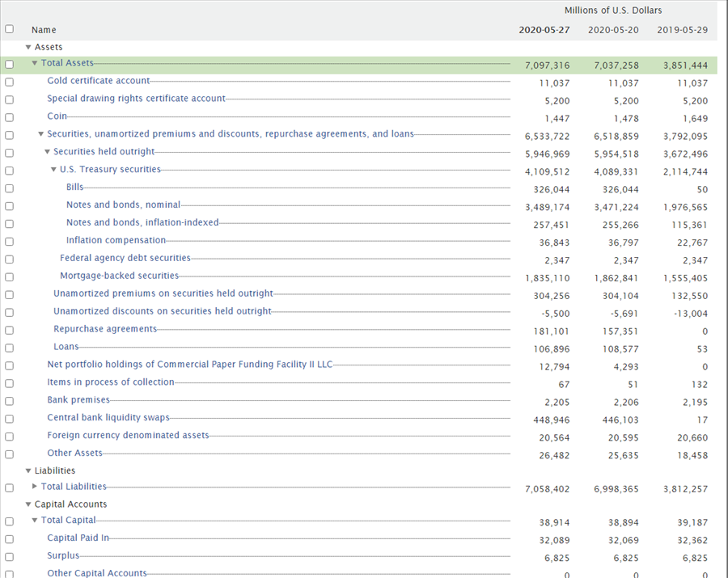
Task: Open the Surplus series link
Action: (x=63, y=555)
